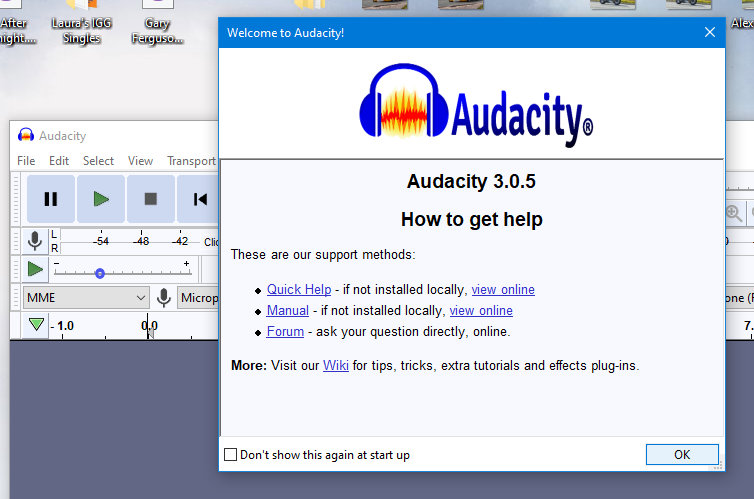This screenshot has width=754, height=499.
Task: Close the Welcome to Audacity dialog
Action: click(710, 32)
